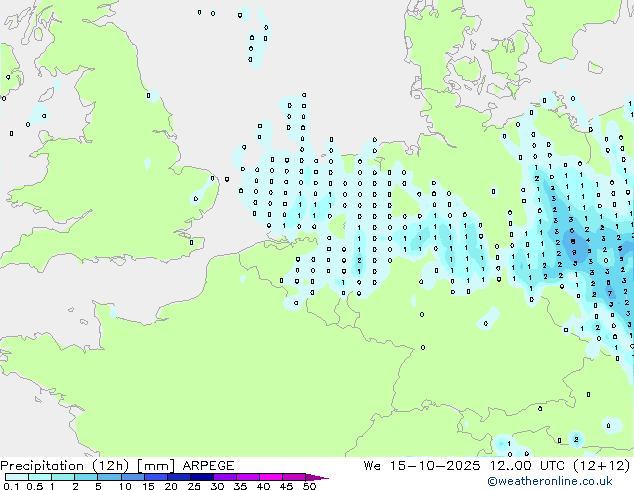Click the '25' legend scale label
Viewport: 634px width, 490px height.
point(194,486)
